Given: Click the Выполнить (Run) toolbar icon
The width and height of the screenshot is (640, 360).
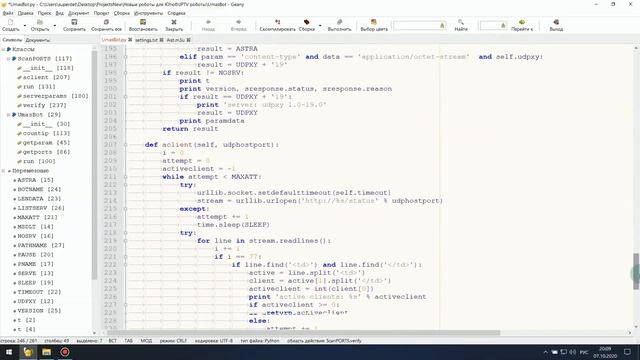Looking at the screenshot, I should (339, 22).
